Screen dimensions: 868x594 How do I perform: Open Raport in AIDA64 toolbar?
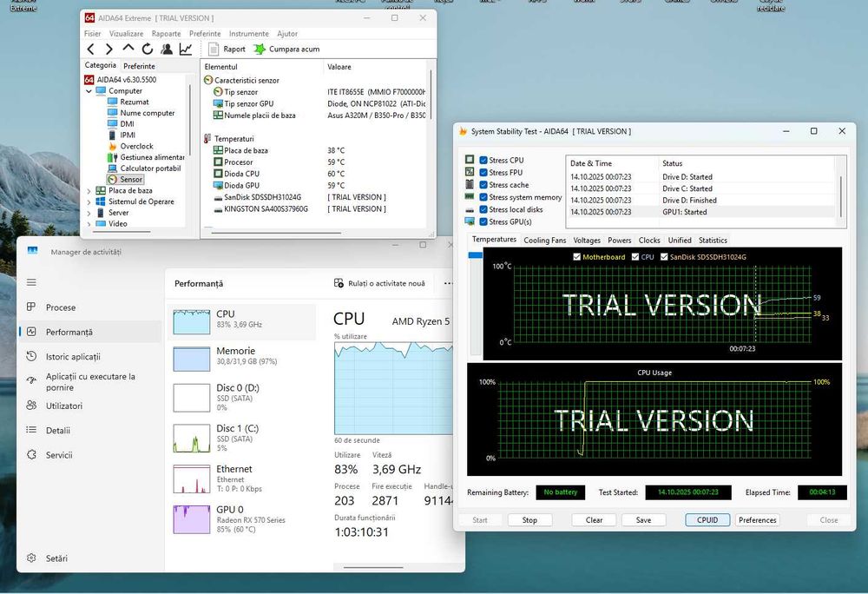pos(227,49)
